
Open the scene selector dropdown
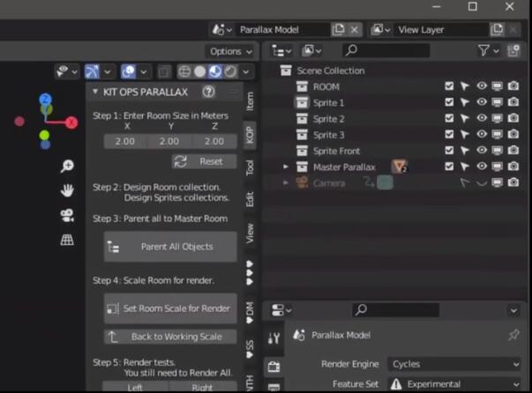click(222, 30)
